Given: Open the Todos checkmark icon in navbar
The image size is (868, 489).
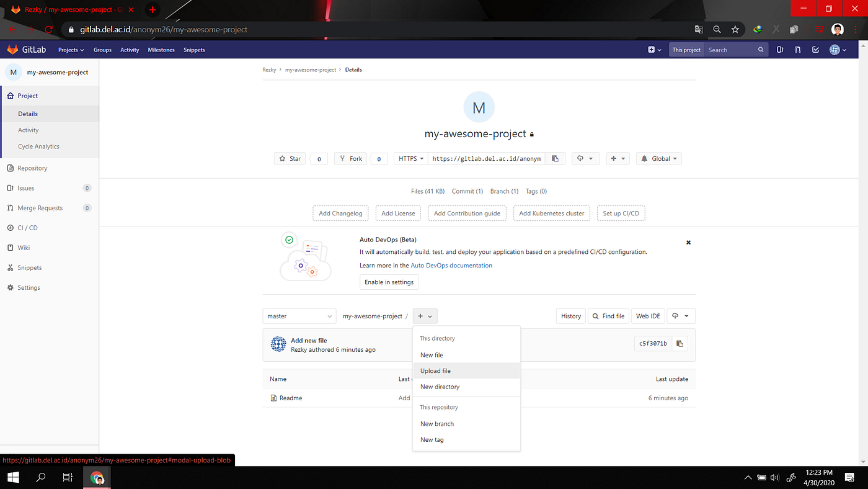Looking at the screenshot, I should click(x=815, y=50).
